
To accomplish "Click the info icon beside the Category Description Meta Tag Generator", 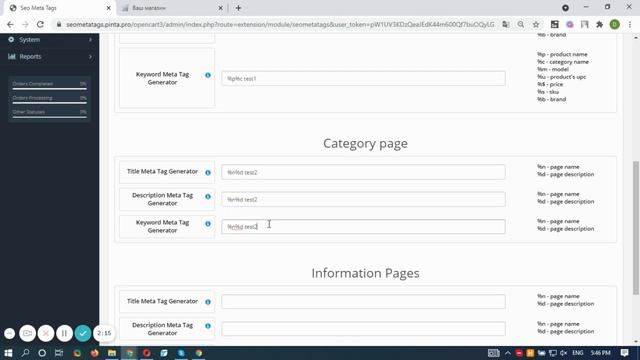I will tap(208, 196).
